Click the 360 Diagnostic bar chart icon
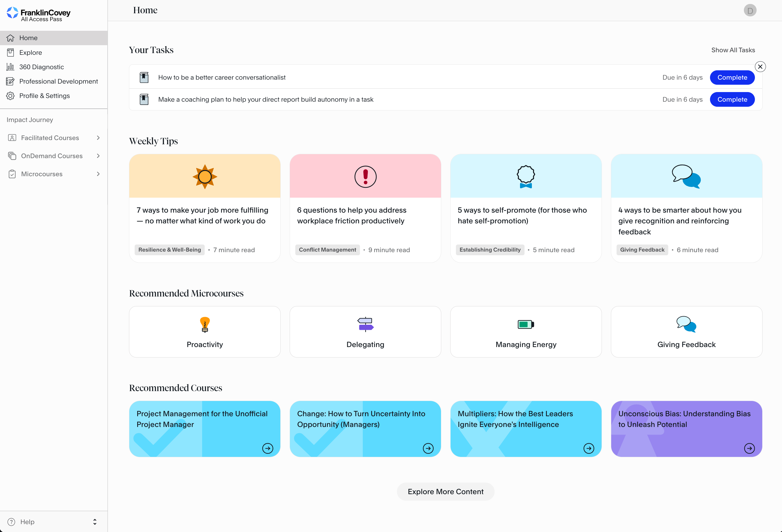The image size is (782, 532). pos(10,67)
